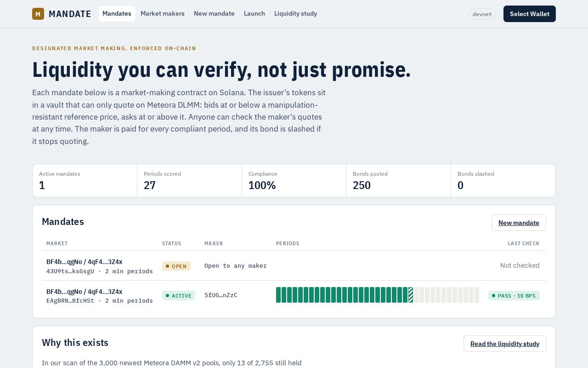Open market row with EAgBRN…8fcHSt
The image size is (588, 368).
(294, 295)
